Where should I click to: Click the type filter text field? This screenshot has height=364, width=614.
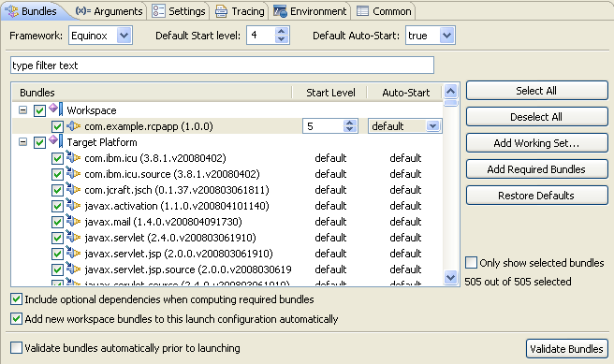pyautogui.click(x=222, y=65)
